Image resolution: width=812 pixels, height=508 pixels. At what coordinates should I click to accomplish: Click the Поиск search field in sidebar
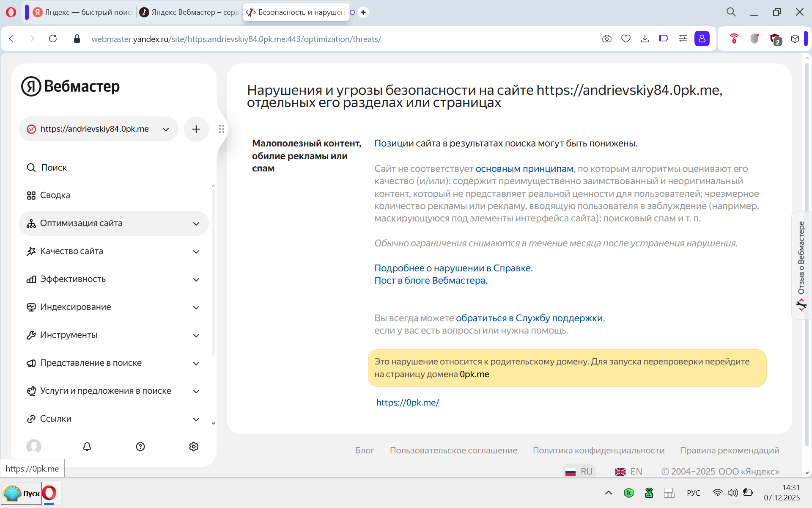(54, 168)
